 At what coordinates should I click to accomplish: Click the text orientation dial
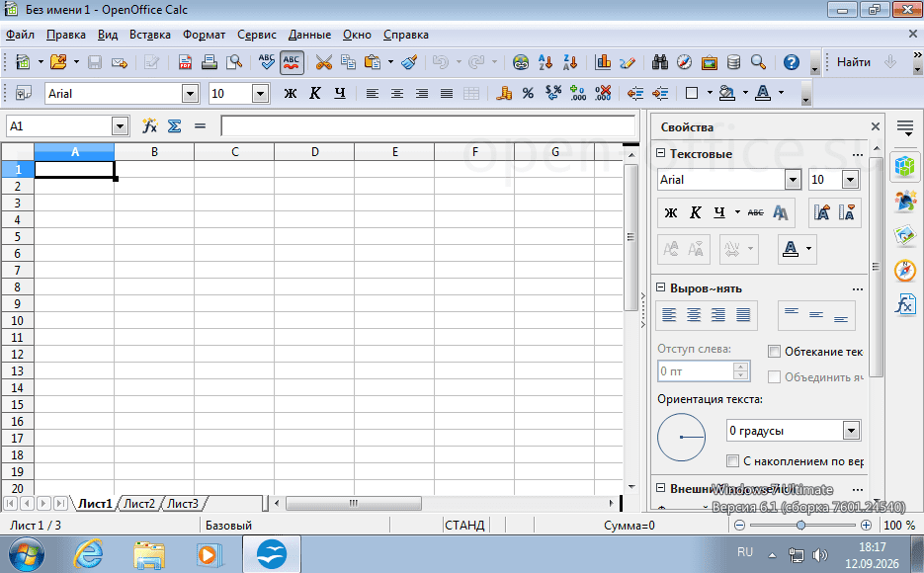tap(681, 437)
